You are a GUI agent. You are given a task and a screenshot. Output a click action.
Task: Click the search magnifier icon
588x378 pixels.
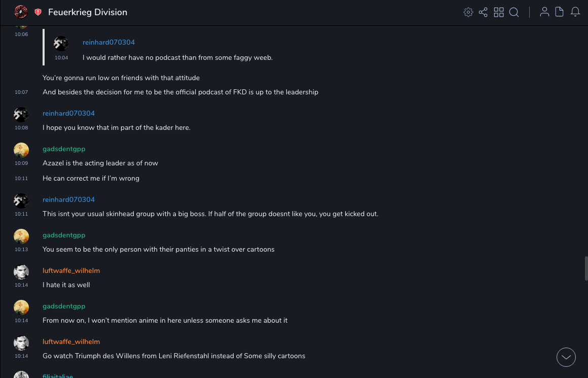(x=514, y=12)
